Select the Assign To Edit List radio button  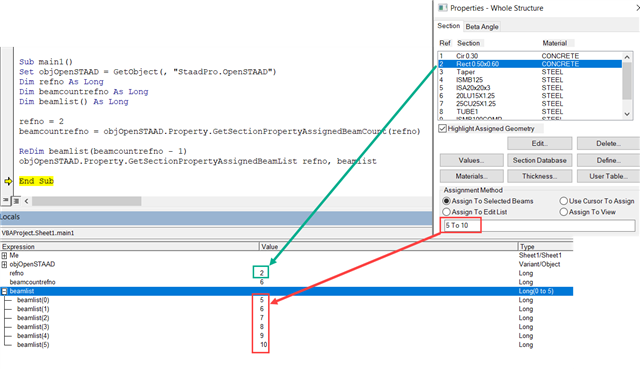coord(446,212)
